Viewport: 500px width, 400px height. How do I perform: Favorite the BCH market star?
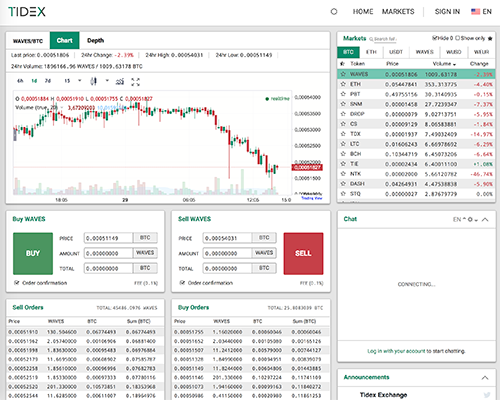(343, 154)
